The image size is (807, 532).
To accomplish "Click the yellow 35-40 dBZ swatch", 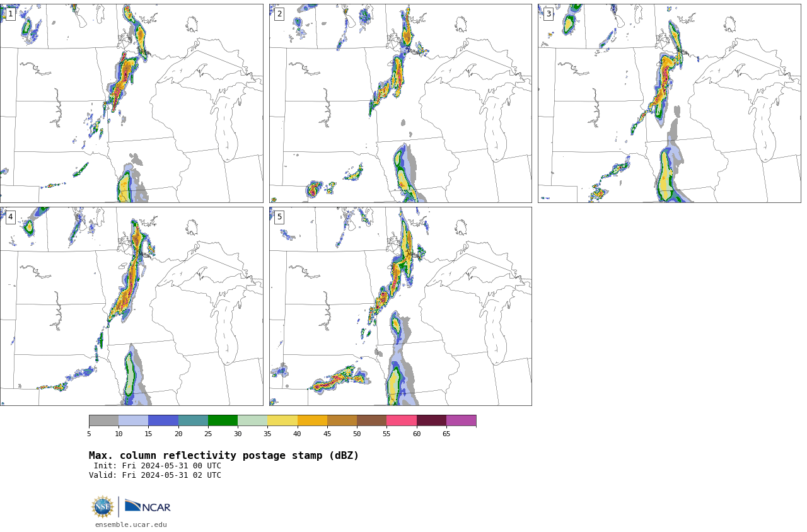I will [x=282, y=420].
